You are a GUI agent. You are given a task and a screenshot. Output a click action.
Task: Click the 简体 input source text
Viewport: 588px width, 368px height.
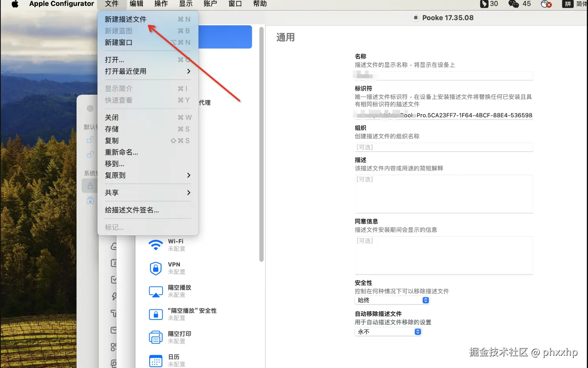click(582, 4)
